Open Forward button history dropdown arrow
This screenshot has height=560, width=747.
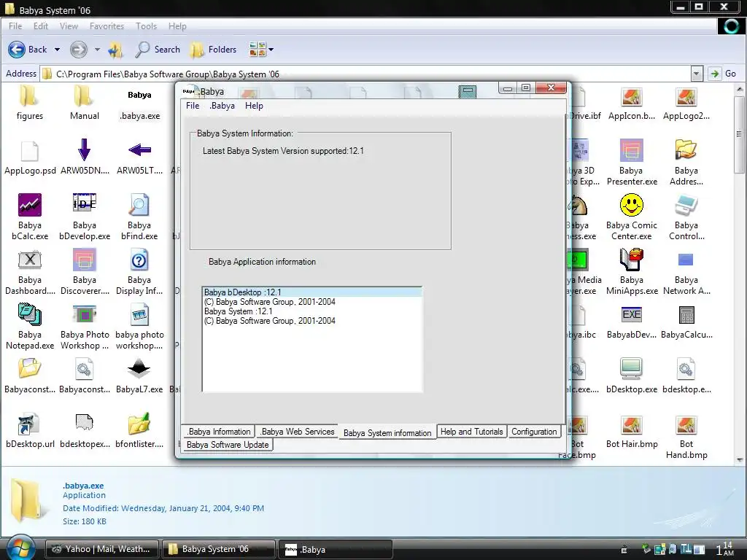coord(97,50)
